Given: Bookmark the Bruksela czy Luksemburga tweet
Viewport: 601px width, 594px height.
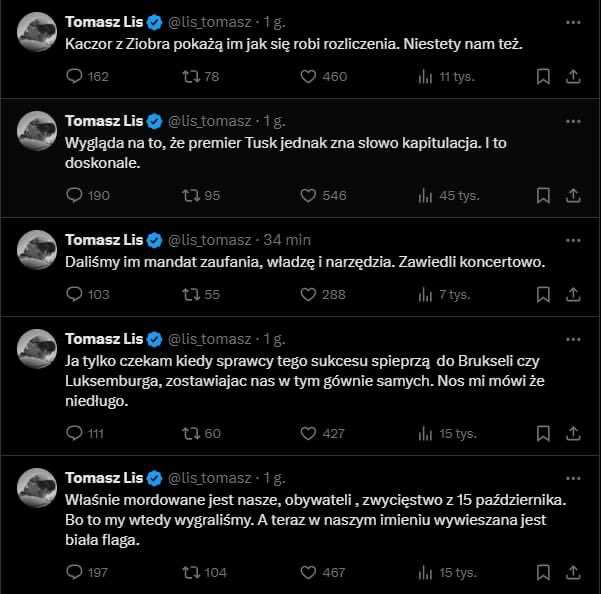Looking at the screenshot, I should (543, 433).
